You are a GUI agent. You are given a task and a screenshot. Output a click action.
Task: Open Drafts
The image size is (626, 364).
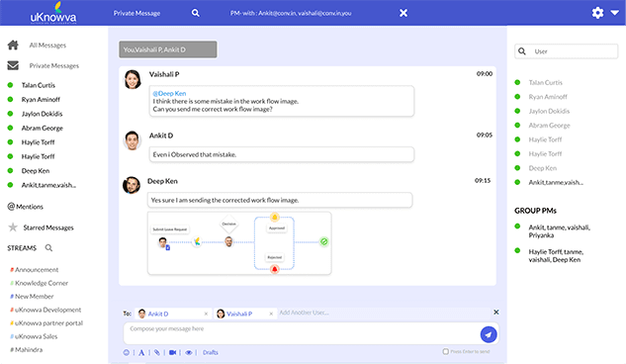tap(211, 352)
